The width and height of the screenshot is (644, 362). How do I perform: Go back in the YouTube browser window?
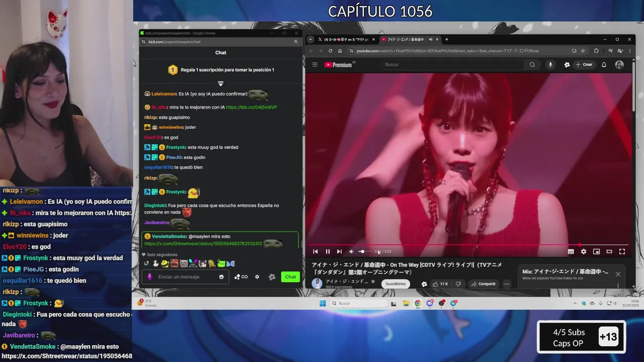311,51
